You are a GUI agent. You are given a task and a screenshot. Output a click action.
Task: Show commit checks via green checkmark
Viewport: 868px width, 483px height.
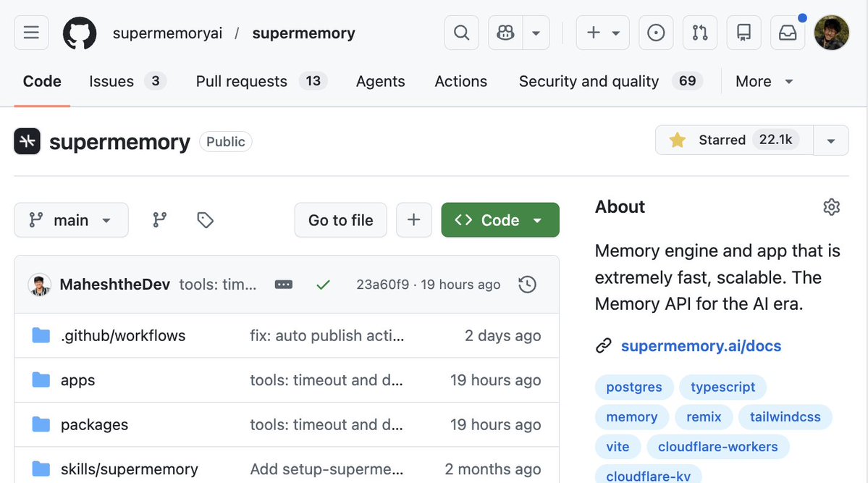pos(324,285)
